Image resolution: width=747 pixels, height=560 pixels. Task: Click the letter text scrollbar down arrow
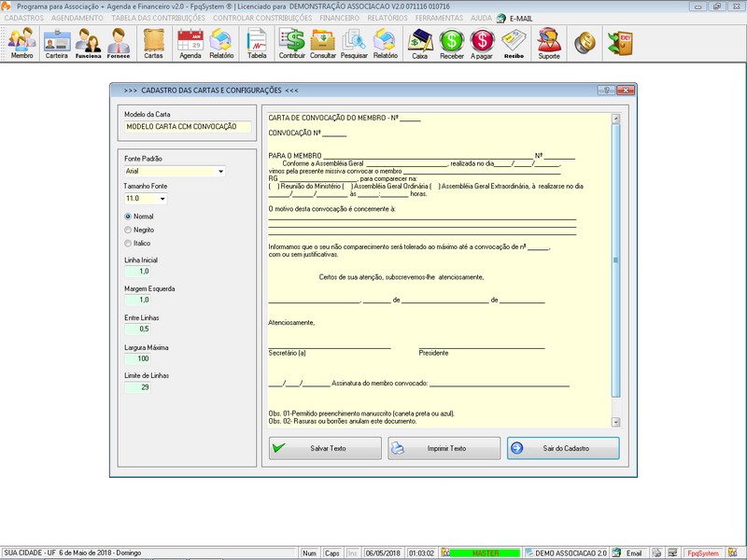click(615, 422)
